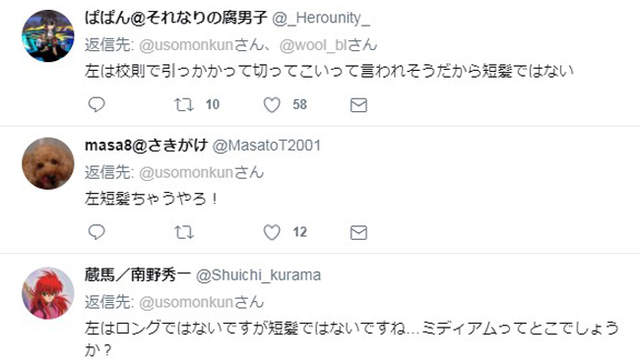Share MasatoT2001 tweet via message envelope
This screenshot has height=363, width=640.
click(359, 232)
